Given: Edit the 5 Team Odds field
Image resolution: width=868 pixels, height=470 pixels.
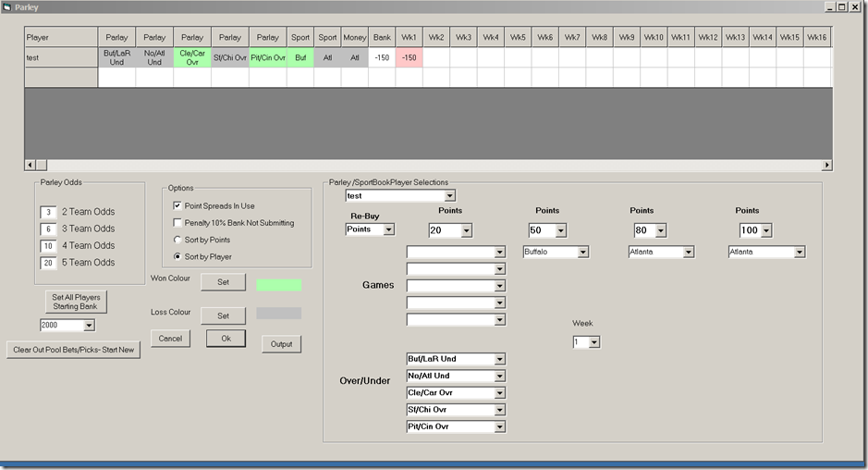Looking at the screenshot, I should (48, 264).
